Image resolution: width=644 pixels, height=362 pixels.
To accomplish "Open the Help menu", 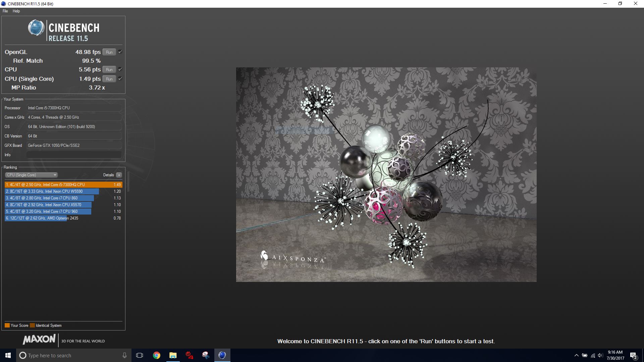I will tap(16, 11).
